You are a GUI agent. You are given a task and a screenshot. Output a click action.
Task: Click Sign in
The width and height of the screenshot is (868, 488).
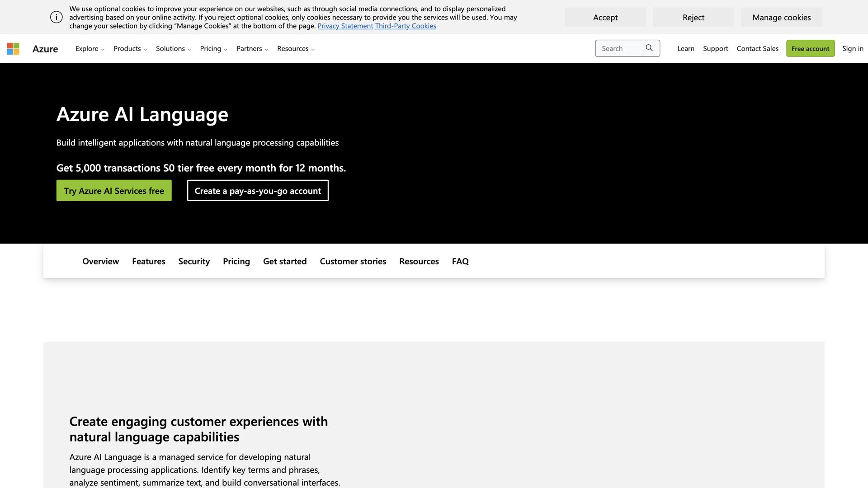[852, 48]
